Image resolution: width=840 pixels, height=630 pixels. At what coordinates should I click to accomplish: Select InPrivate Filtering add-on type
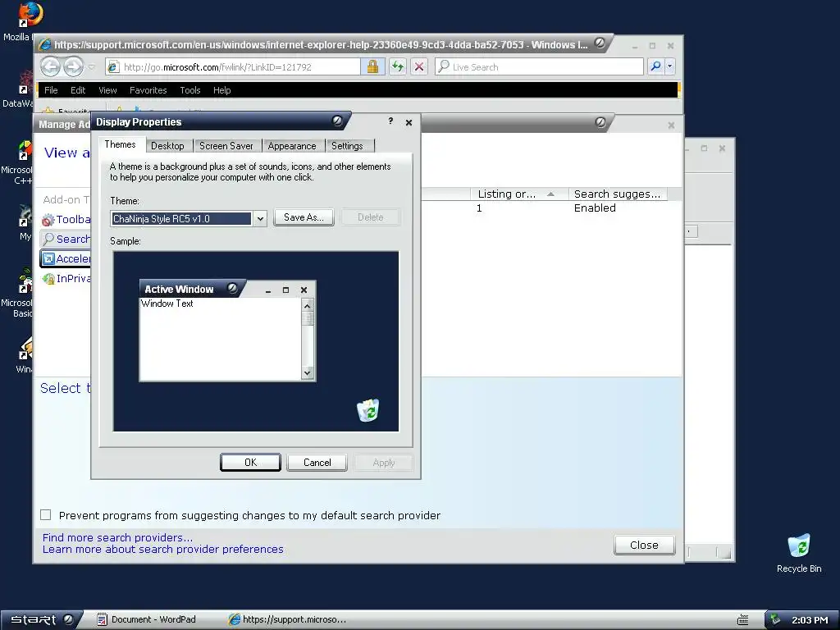click(x=66, y=279)
